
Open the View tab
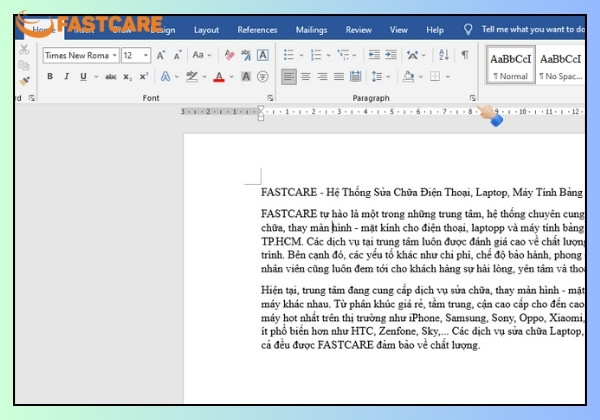pos(398,30)
